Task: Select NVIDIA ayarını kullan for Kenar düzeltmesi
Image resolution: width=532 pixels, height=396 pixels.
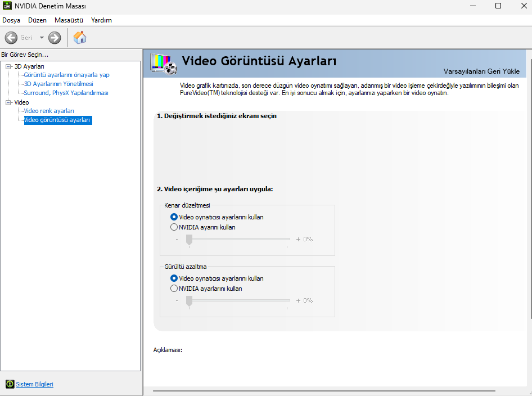Action: coord(174,227)
